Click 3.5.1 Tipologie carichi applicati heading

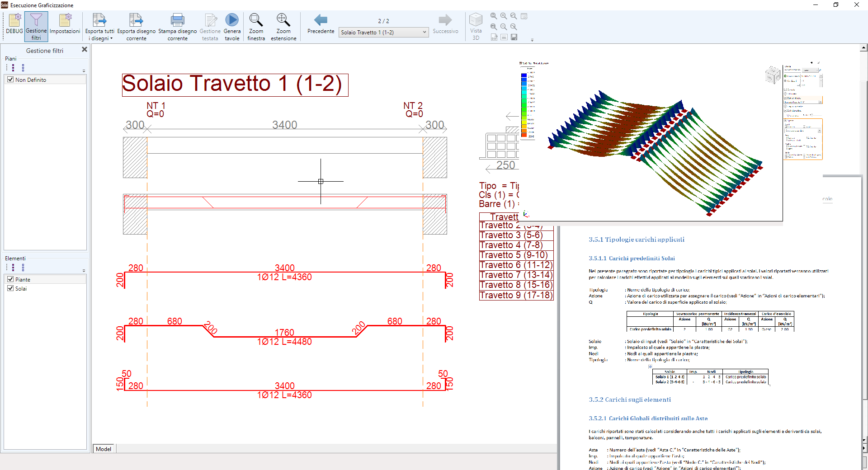pos(636,240)
